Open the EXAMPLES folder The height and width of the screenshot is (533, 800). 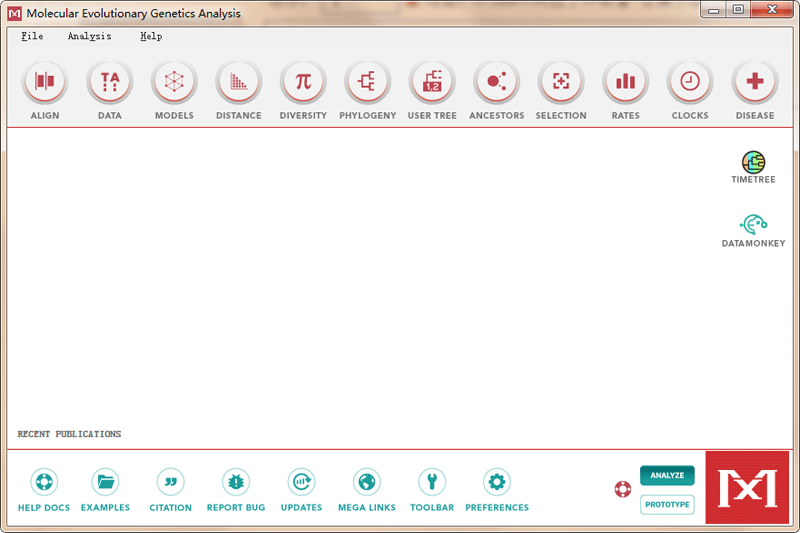click(106, 482)
